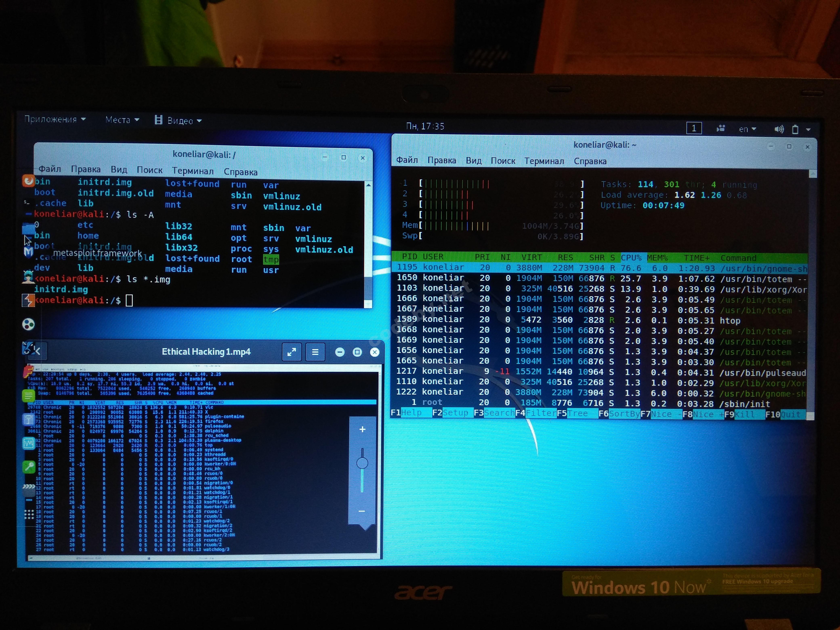This screenshot has height=630, width=840.
Task: Launch Metasploit framework from dock
Action: coord(28,251)
